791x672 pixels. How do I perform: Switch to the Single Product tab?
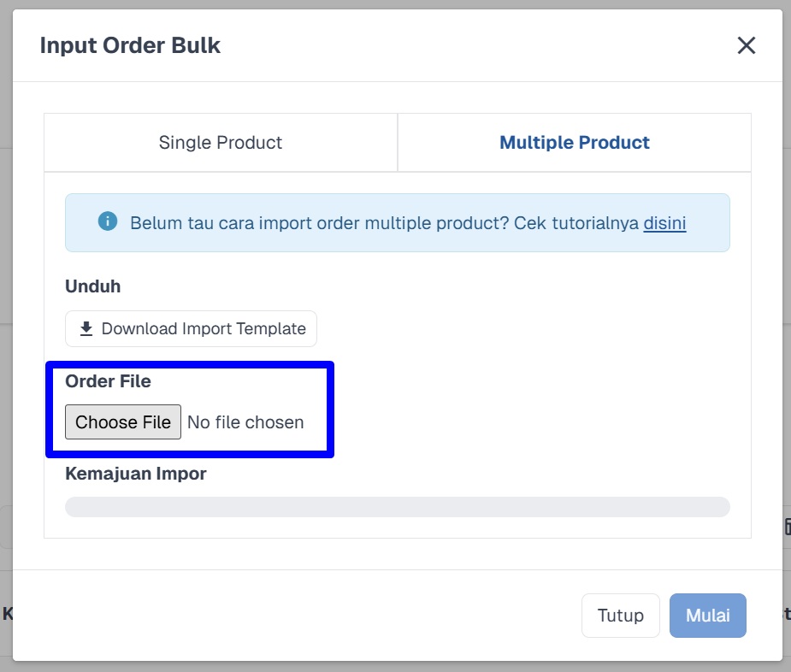coord(221,142)
